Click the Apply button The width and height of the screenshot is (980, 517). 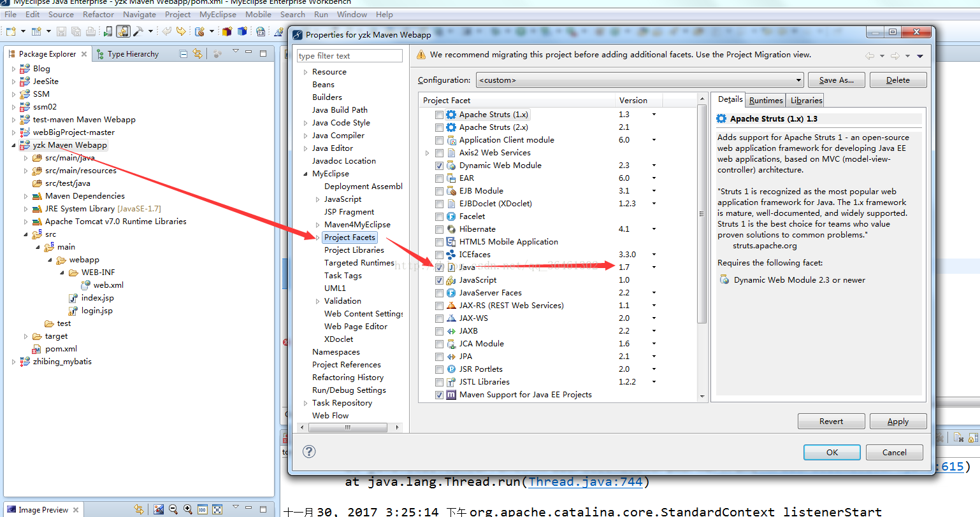(x=898, y=421)
